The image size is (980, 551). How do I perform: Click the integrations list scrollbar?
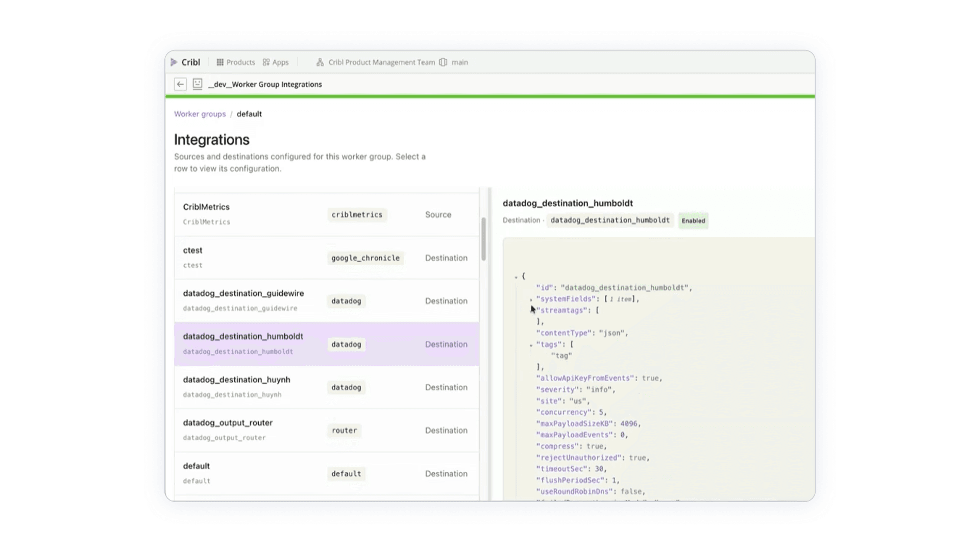(x=483, y=239)
